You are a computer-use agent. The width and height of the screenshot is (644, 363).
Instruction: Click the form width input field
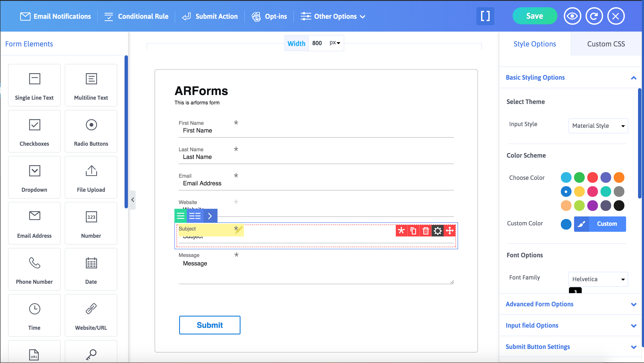(x=317, y=43)
